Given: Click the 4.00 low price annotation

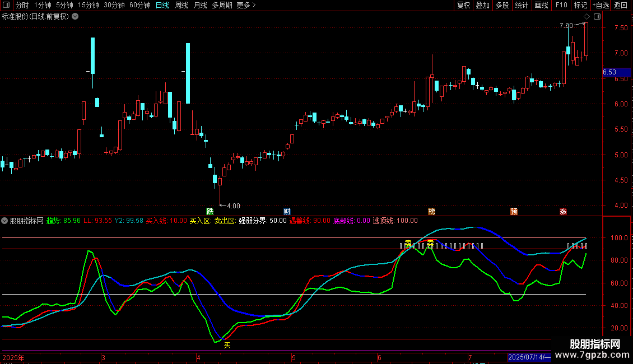Looking at the screenshot, I should 234,206.
